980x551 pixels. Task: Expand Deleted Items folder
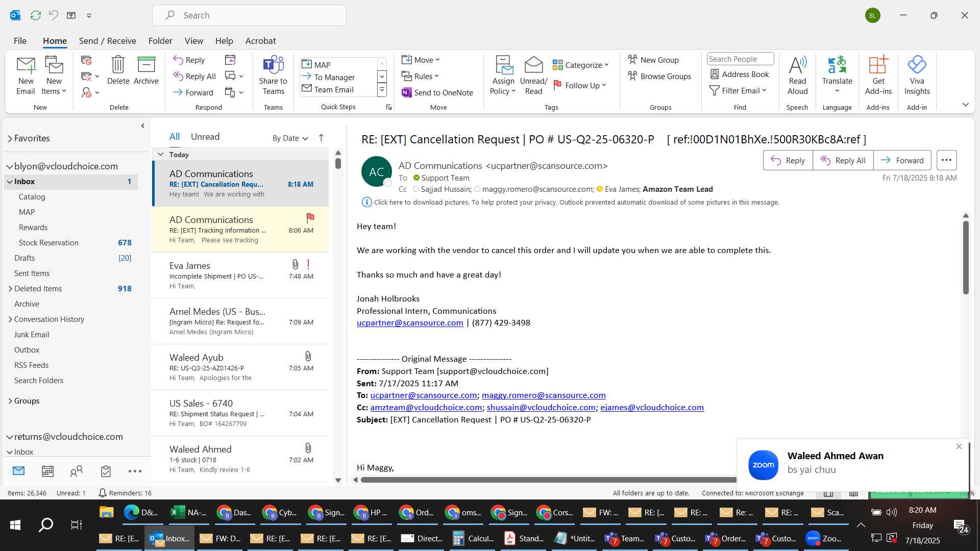click(x=10, y=289)
